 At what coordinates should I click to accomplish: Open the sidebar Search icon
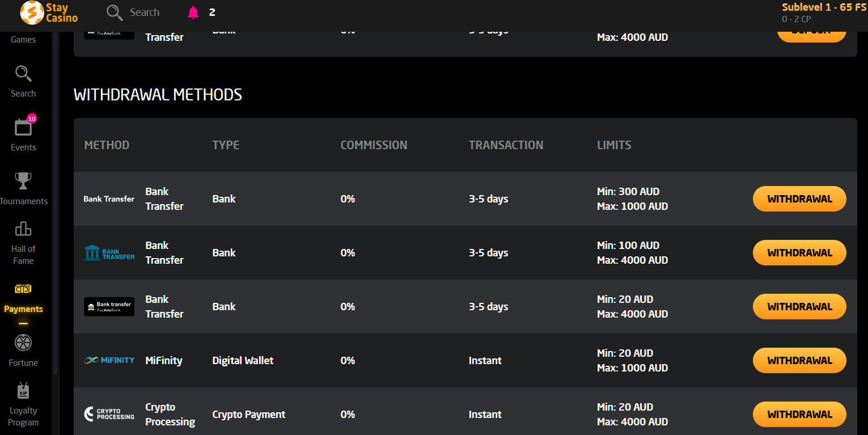(x=23, y=74)
